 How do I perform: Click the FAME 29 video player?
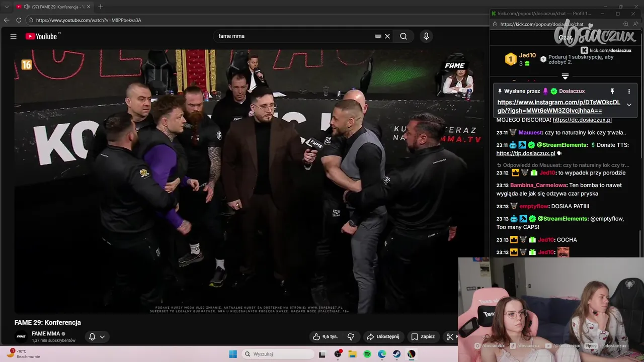click(250, 181)
